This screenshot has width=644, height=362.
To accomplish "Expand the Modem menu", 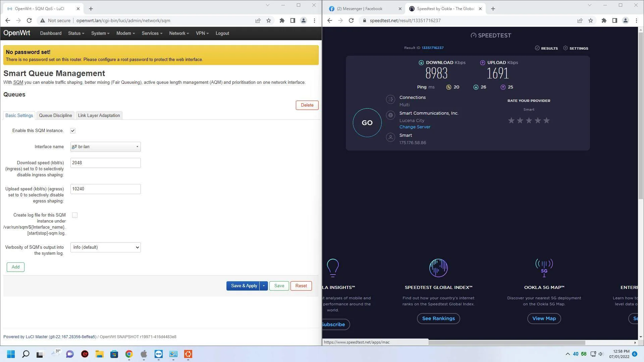I will click(x=125, y=33).
